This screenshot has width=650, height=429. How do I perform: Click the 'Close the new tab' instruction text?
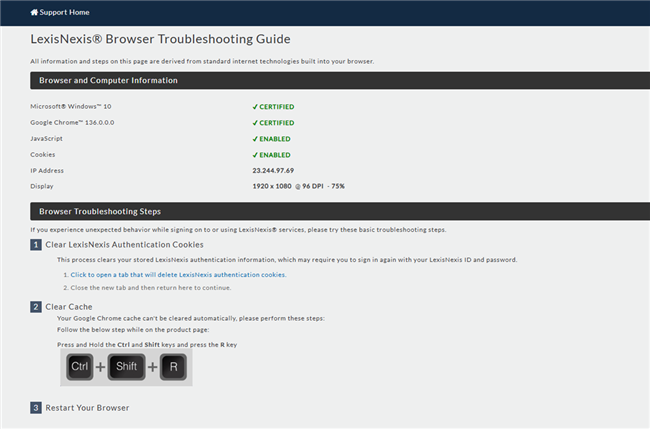[150, 288]
